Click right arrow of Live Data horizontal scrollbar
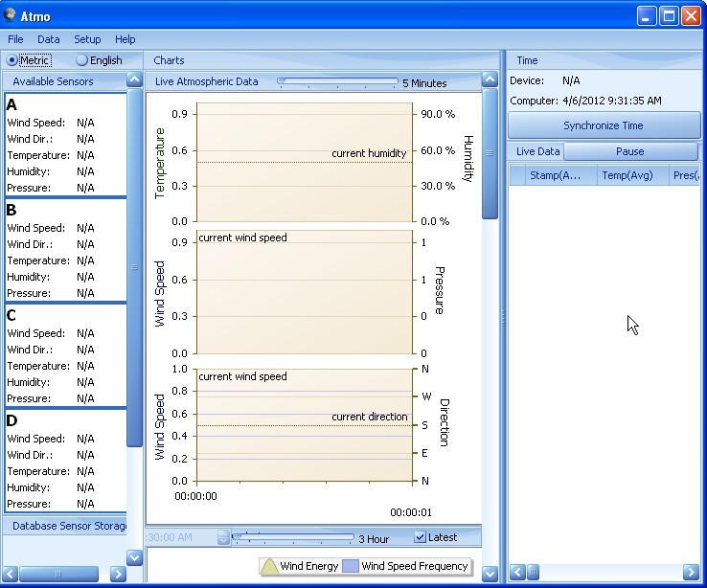This screenshot has height=588, width=707. (x=691, y=573)
